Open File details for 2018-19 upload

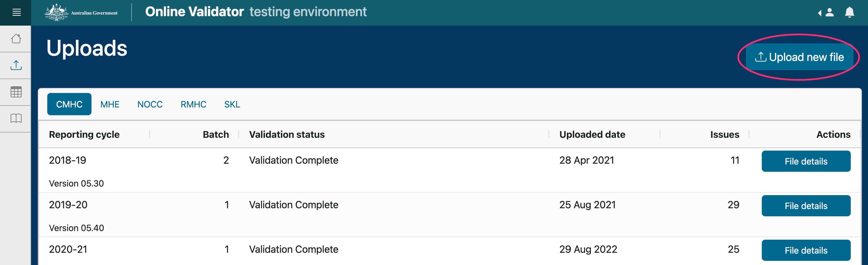point(806,161)
